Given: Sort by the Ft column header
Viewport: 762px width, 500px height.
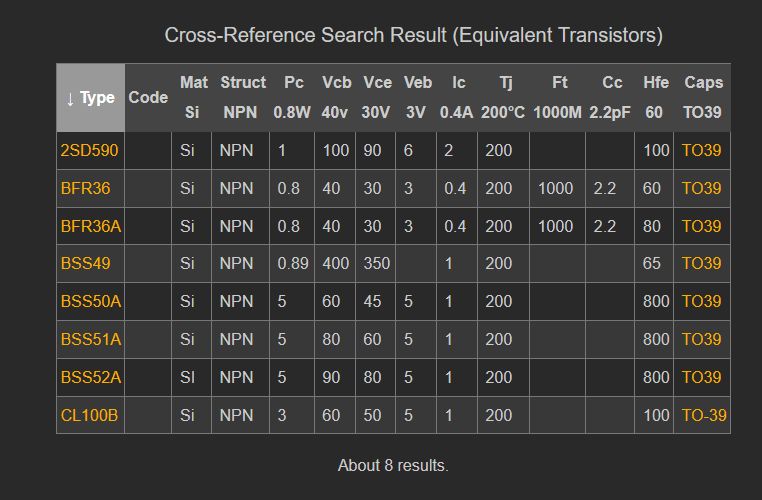Looking at the screenshot, I should coord(559,82).
